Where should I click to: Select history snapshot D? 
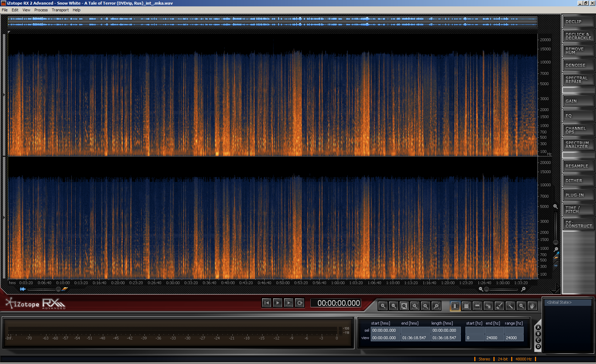point(538,347)
